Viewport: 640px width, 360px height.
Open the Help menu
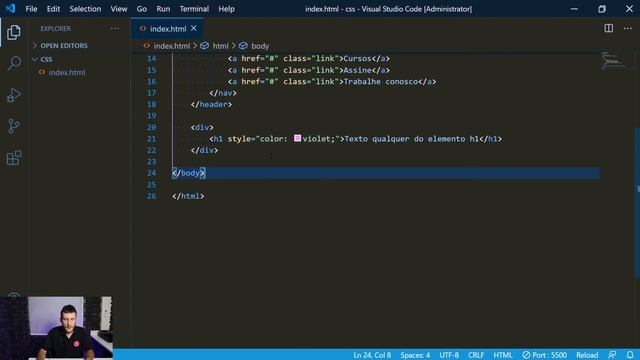coord(226,9)
